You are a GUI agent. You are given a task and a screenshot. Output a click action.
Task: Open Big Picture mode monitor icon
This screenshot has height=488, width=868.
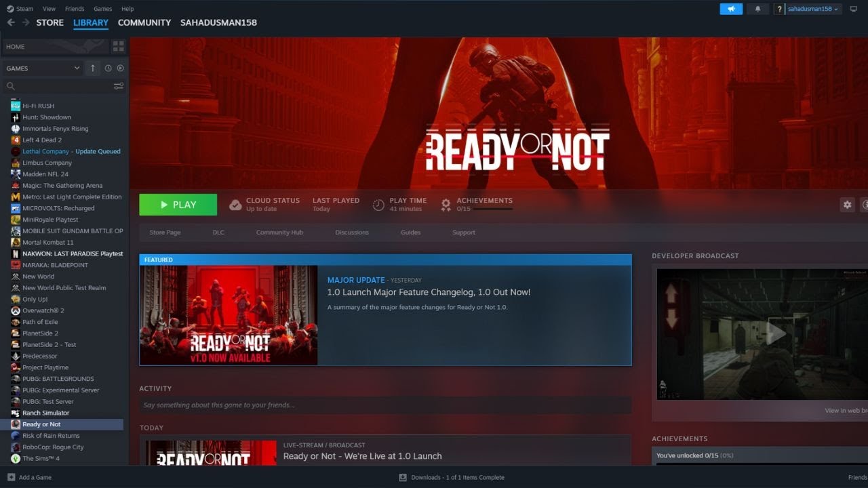pos(853,9)
